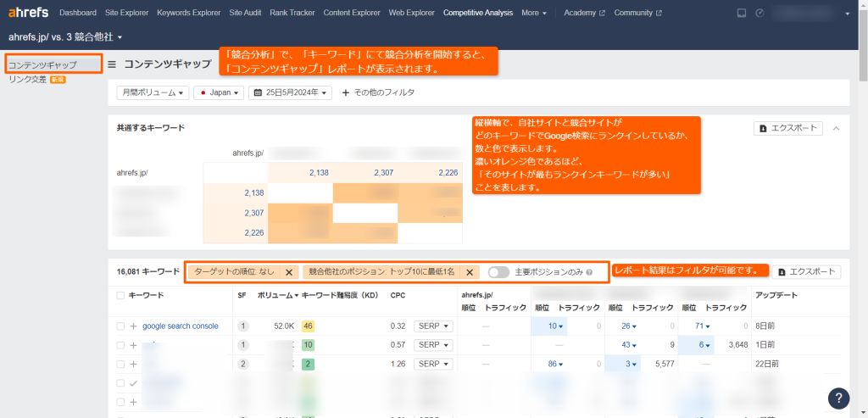Open the google search console keyword link
The image size is (868, 418).
(x=181, y=326)
